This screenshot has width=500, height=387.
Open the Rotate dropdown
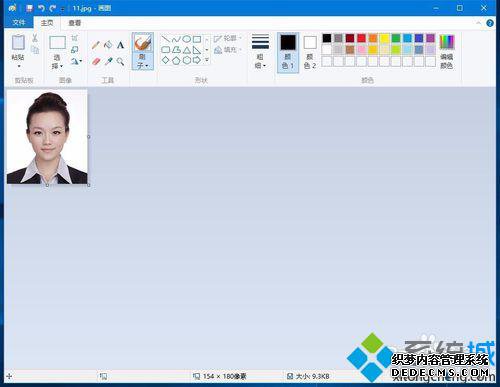point(76,61)
